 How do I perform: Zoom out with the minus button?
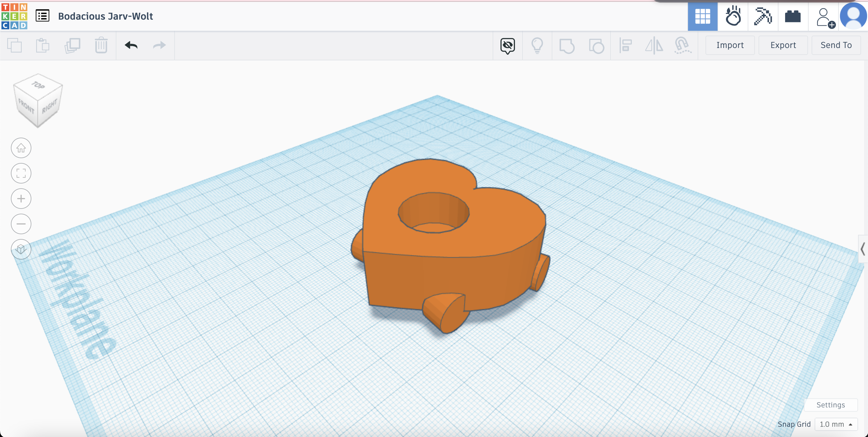21,224
